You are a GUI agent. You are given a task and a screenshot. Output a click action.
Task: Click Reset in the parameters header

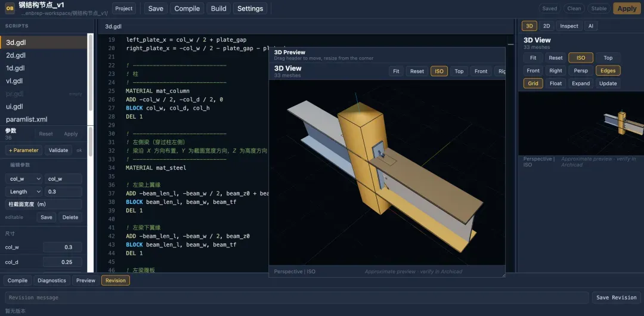point(46,134)
